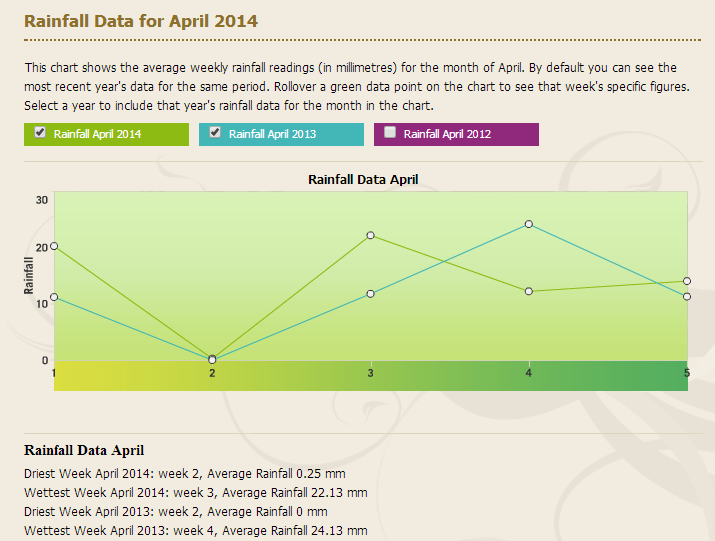Click the purple Rainfall April 2012 legend bar
Viewport: 715px width, 541px height.
[456, 135]
